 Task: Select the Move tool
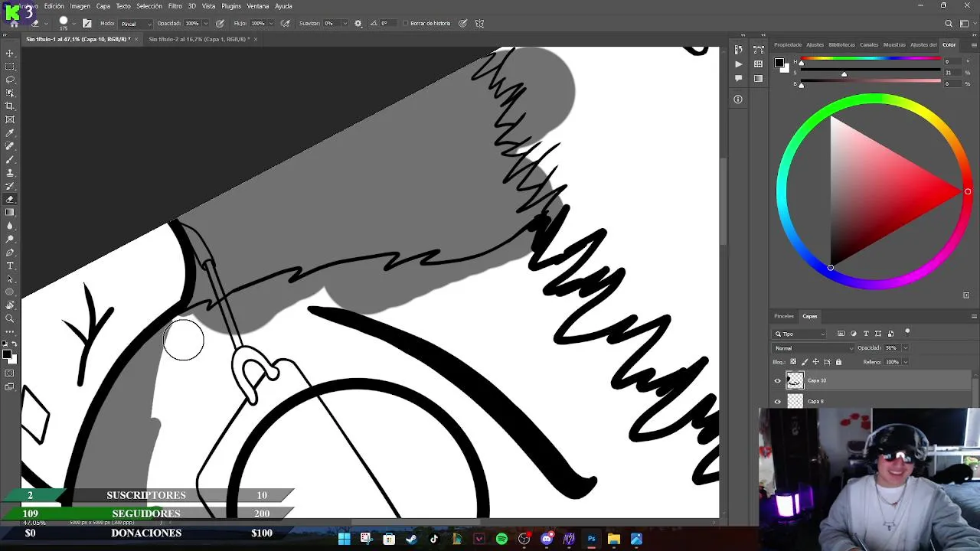click(x=10, y=53)
